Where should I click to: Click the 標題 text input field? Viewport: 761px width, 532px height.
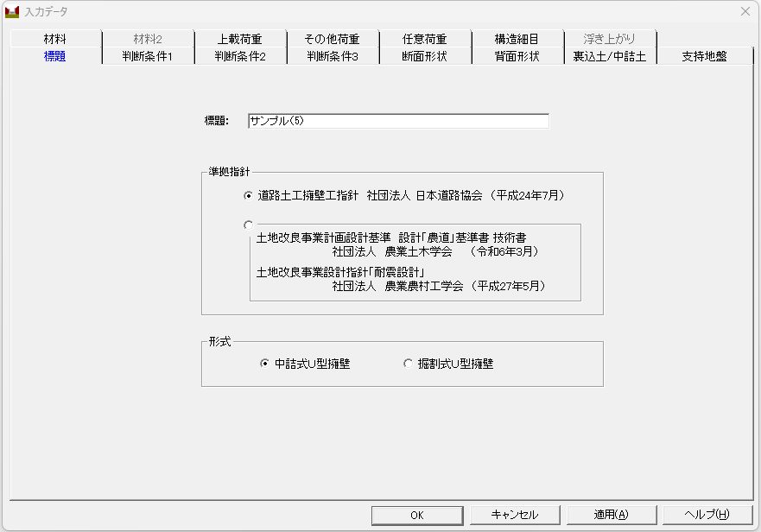tap(397, 122)
